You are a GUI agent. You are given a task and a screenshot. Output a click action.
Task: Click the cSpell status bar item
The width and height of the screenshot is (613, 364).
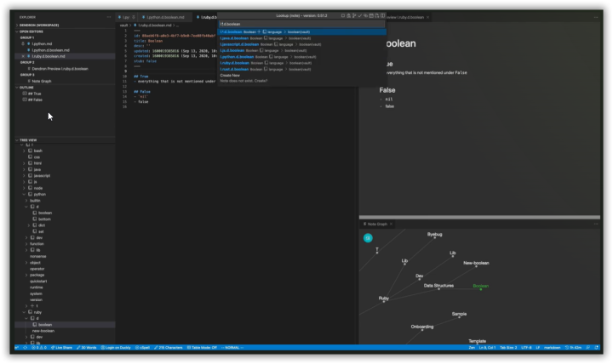pos(143,348)
